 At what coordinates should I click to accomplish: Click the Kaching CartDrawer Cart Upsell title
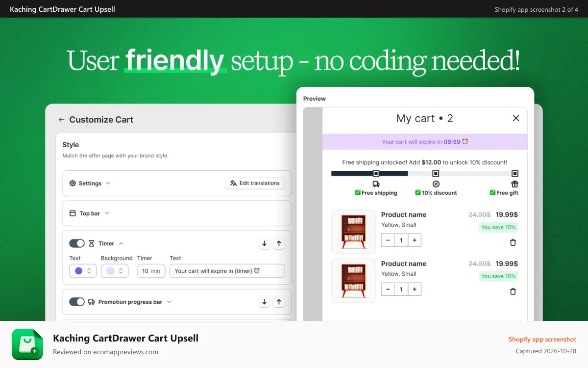click(x=125, y=338)
